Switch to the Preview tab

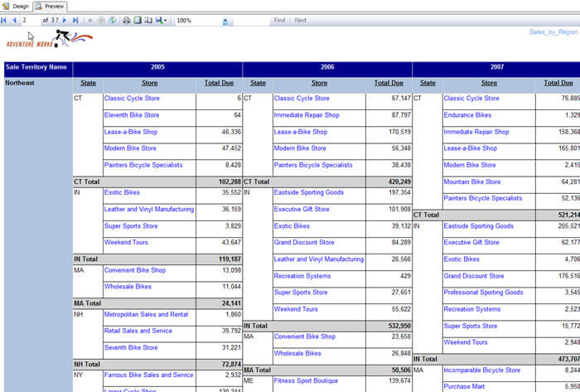coord(50,7)
